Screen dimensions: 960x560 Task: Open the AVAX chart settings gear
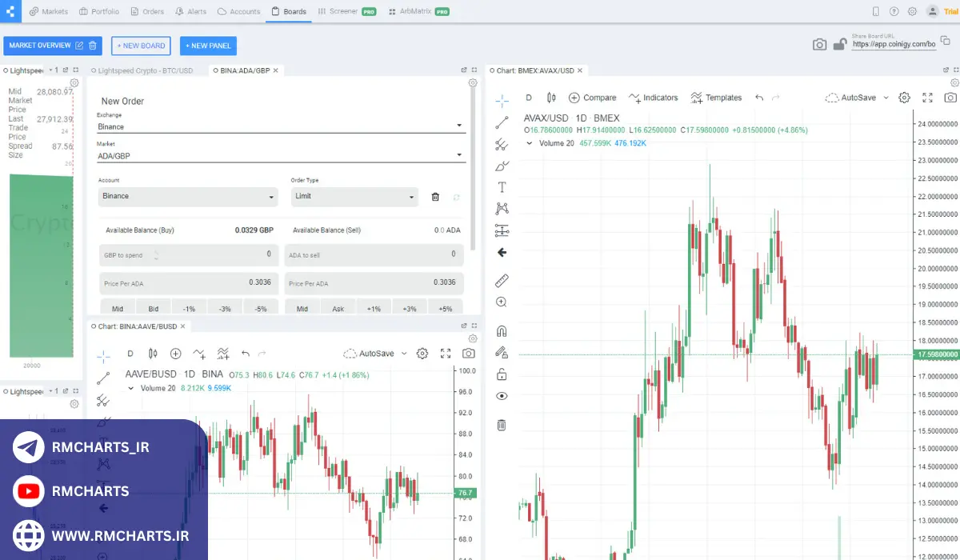(x=904, y=97)
